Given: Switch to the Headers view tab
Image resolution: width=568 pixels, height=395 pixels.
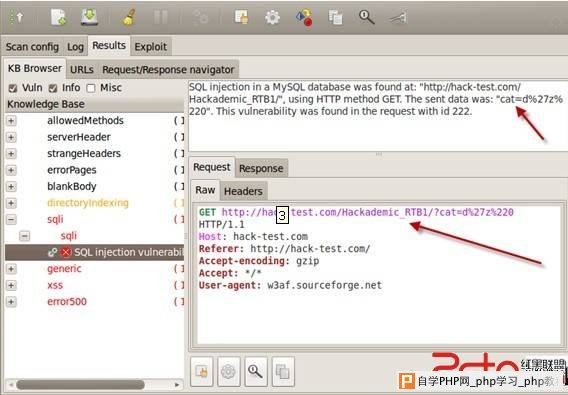Looking at the screenshot, I should [243, 191].
